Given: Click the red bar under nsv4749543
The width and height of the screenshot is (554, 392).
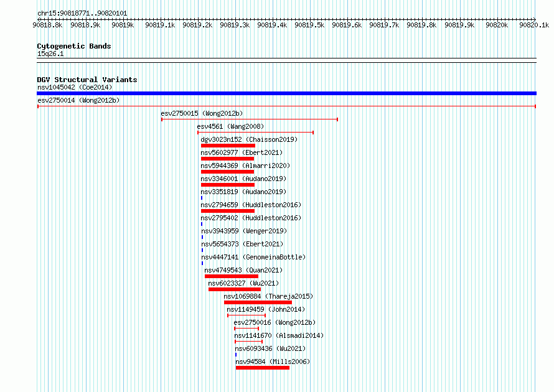Looking at the screenshot, I should click(232, 276).
